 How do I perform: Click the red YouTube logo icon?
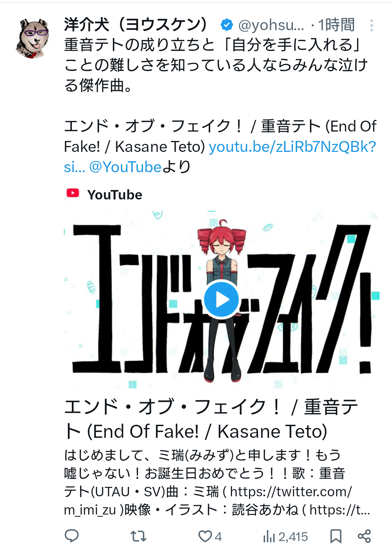[x=73, y=193]
